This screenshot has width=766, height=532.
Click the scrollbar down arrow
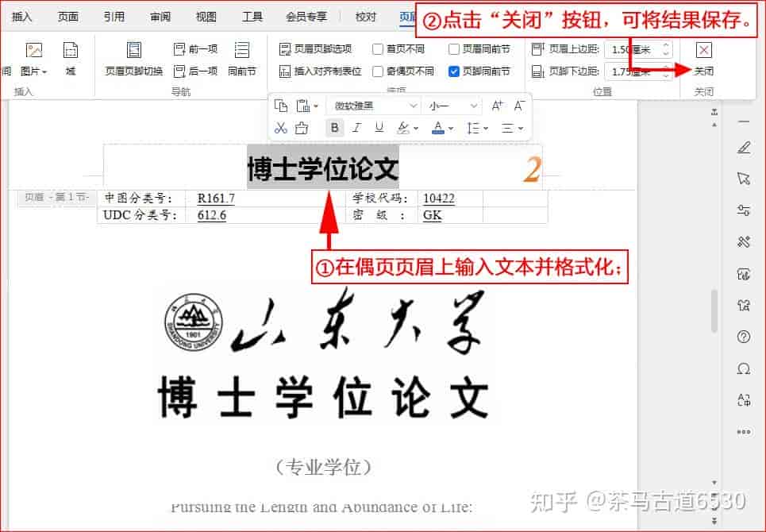[x=714, y=483]
